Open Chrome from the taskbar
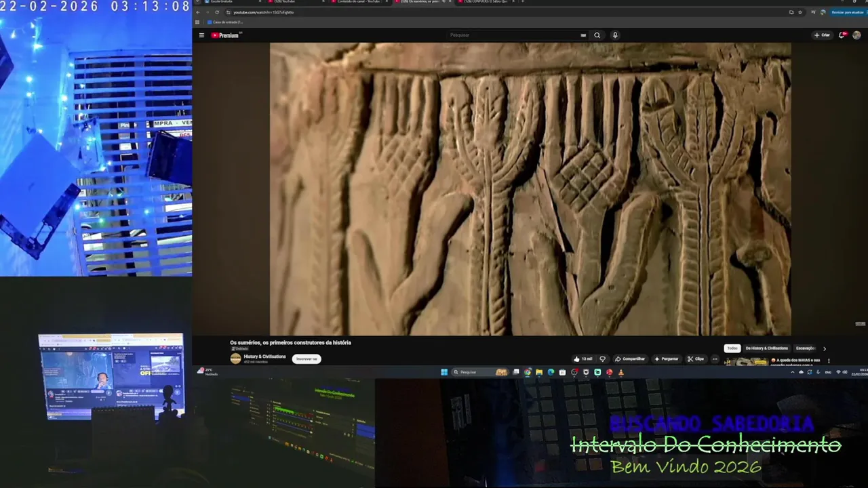Viewport: 868px width, 488px height. click(528, 372)
